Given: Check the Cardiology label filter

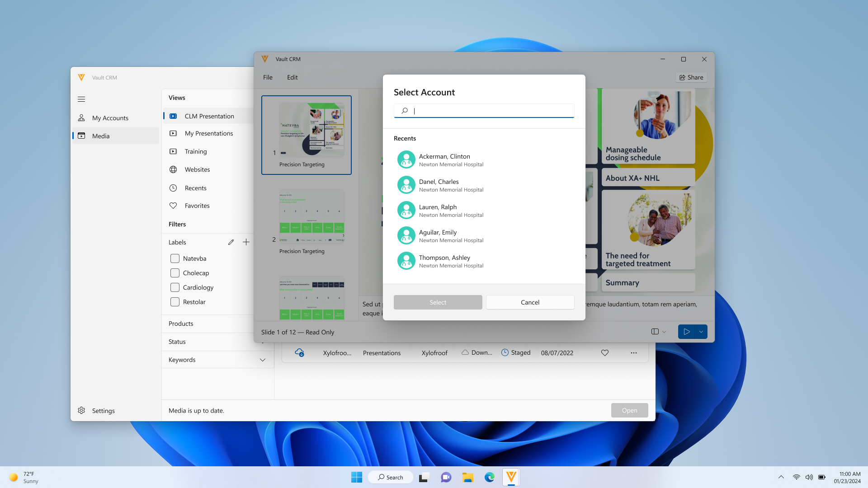Looking at the screenshot, I should click(x=175, y=287).
